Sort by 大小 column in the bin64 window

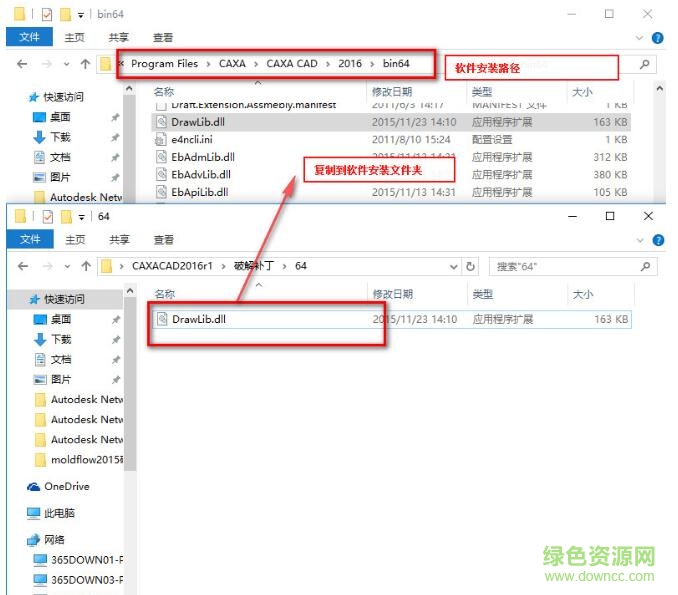[x=582, y=92]
